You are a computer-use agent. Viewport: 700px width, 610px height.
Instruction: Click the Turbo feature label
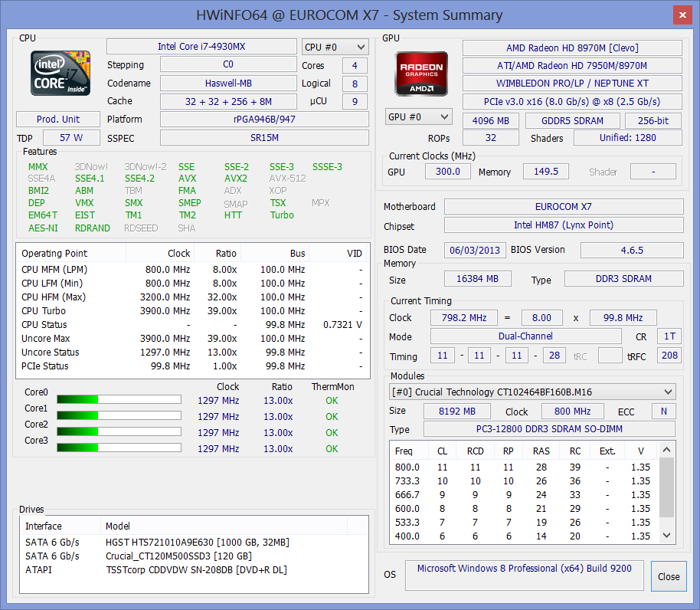(282, 215)
